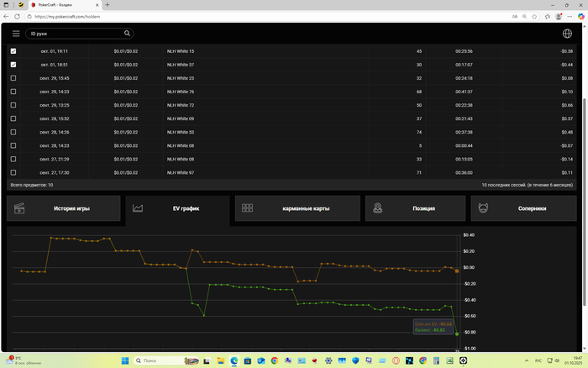588x368 pixels.
Task: Check session сент. 29, 13:25
Action: pos(13,105)
